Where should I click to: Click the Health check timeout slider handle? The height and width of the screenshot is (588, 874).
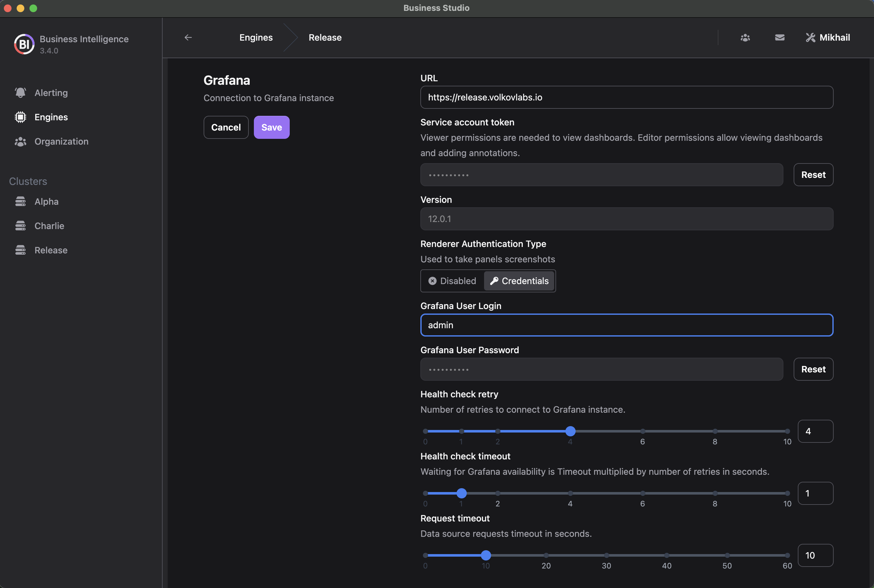pyautogui.click(x=462, y=493)
